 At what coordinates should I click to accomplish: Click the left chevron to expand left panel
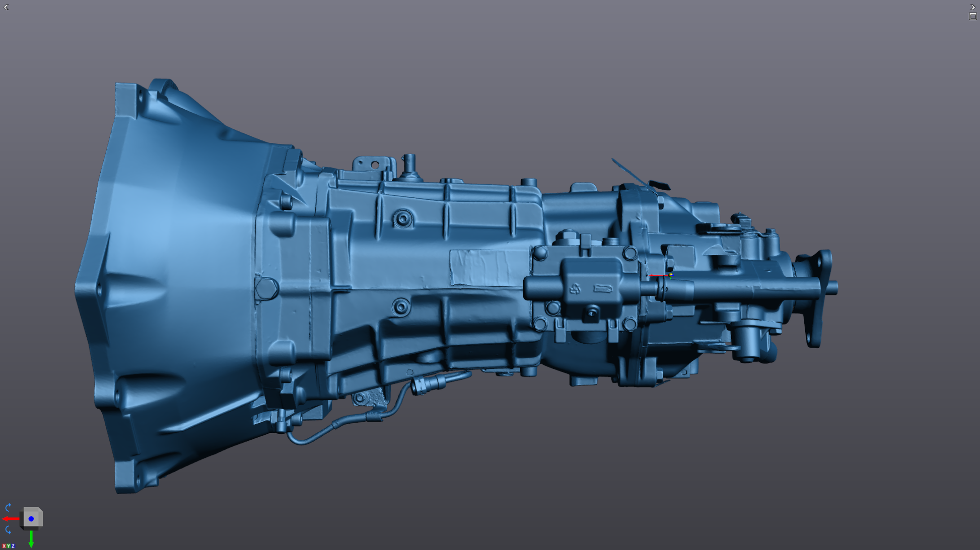tap(6, 7)
